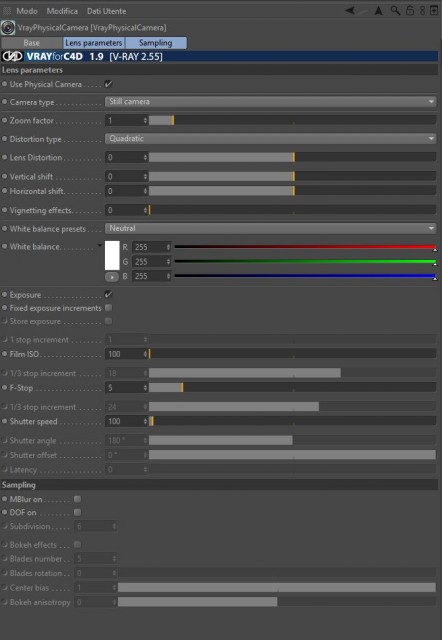Screen dimensions: 442x640
Task: Click the Zoom factor value stepper
Action: (x=145, y=120)
